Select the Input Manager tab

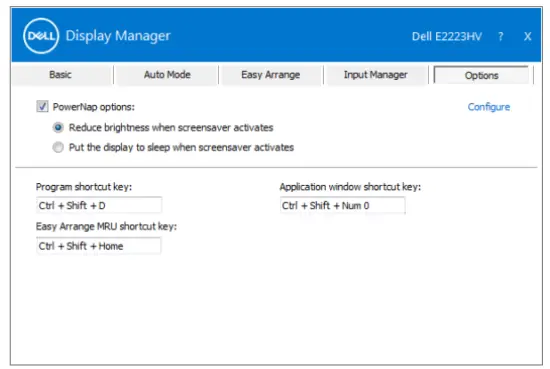point(375,75)
